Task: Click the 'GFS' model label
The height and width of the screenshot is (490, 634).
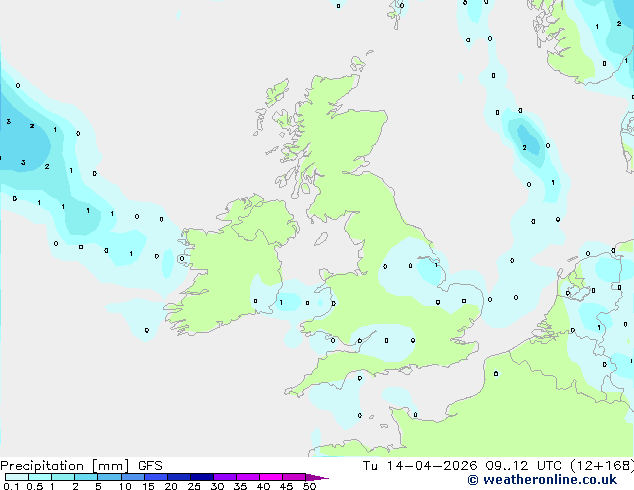Action: [x=150, y=466]
